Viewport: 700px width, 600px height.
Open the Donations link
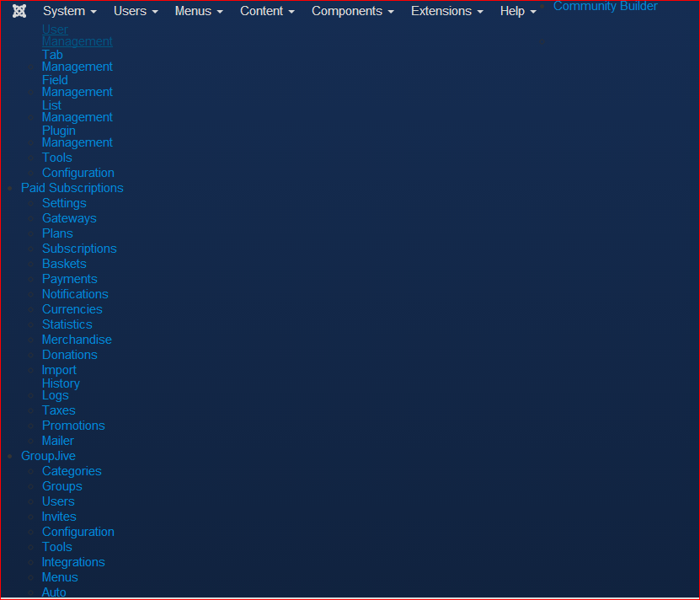[70, 355]
